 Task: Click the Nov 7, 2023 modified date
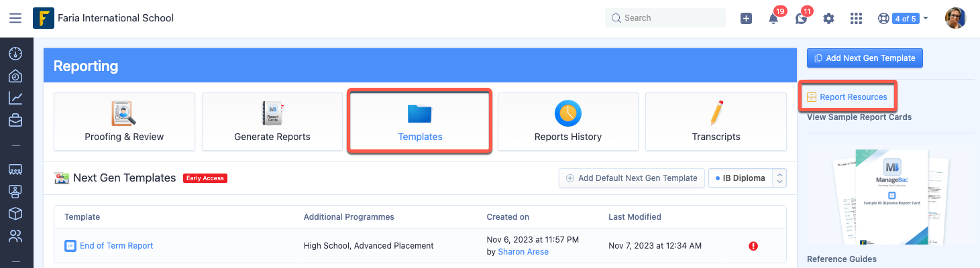tap(655, 246)
